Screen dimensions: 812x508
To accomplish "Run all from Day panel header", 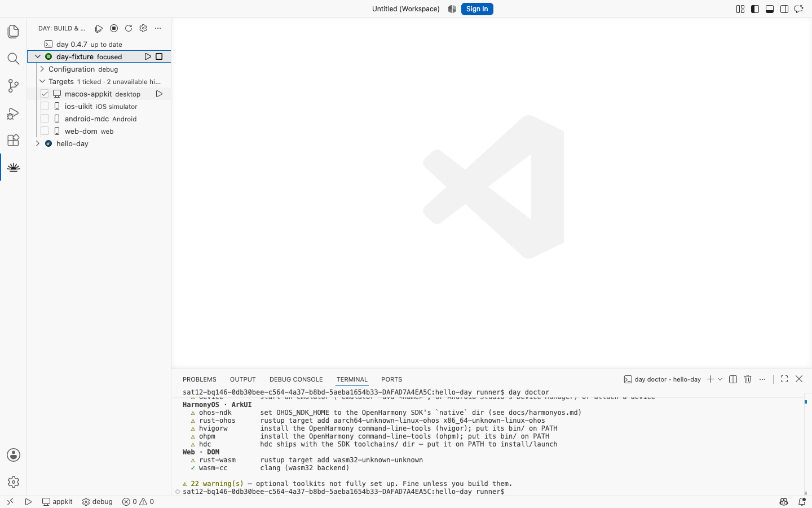I will click(99, 28).
